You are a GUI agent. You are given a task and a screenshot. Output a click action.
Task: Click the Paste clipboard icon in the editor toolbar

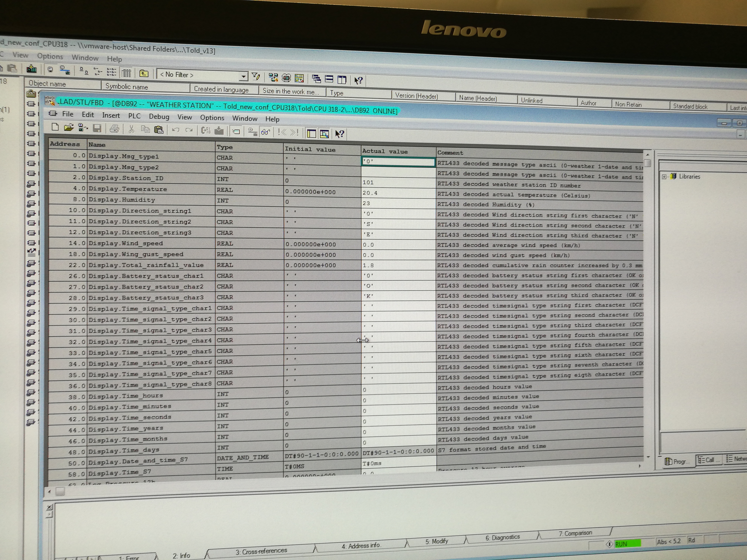coord(159,130)
